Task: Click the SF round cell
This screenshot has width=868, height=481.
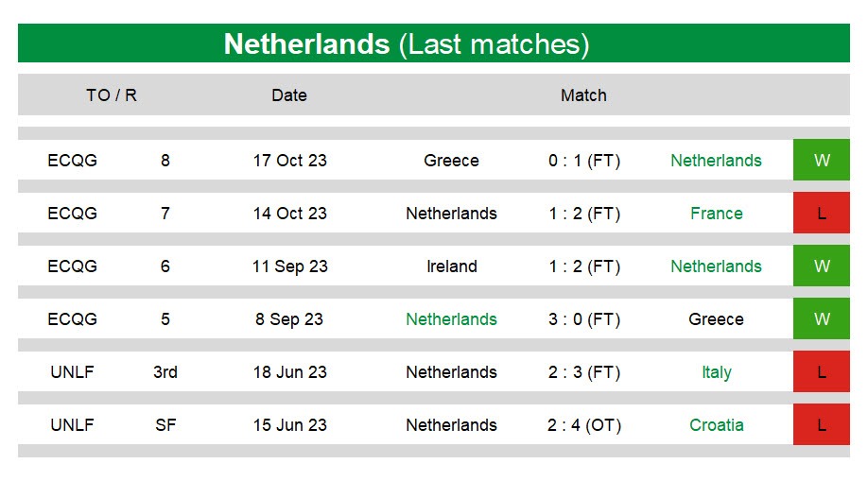Action: [165, 425]
